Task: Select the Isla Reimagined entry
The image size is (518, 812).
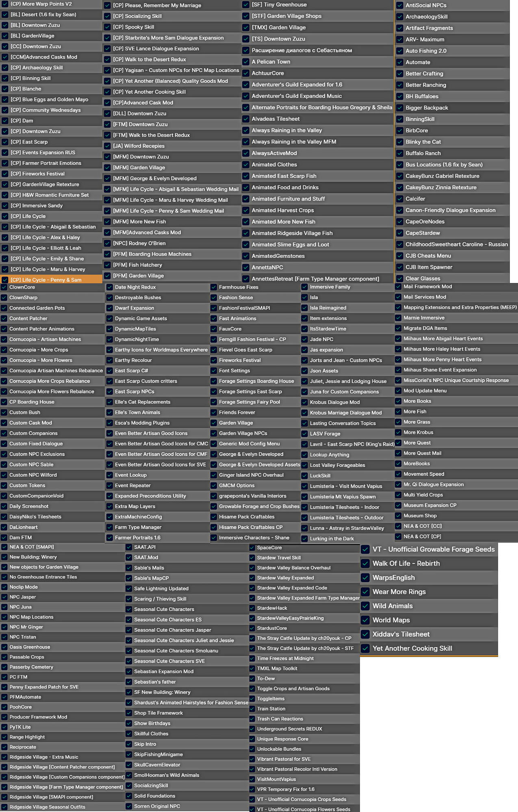Action: (347, 308)
